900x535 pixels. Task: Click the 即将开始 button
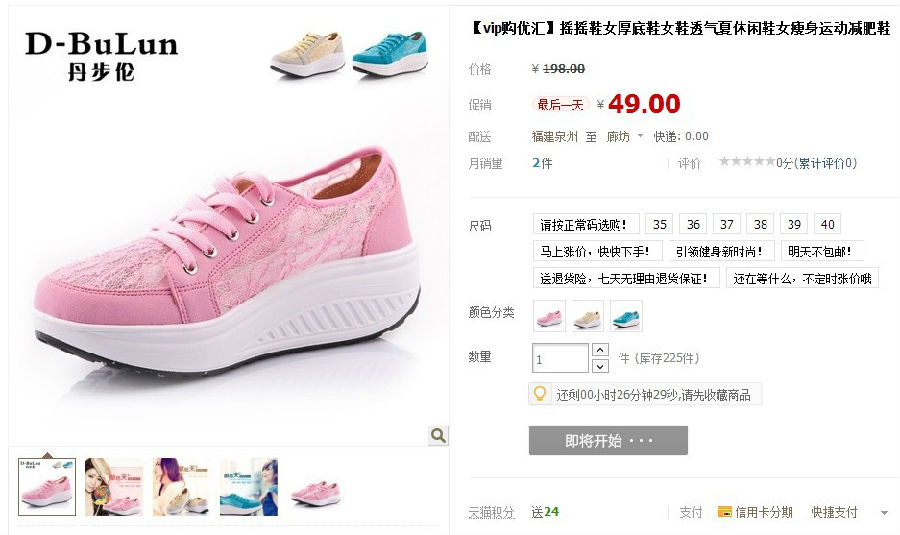pyautogui.click(x=608, y=440)
